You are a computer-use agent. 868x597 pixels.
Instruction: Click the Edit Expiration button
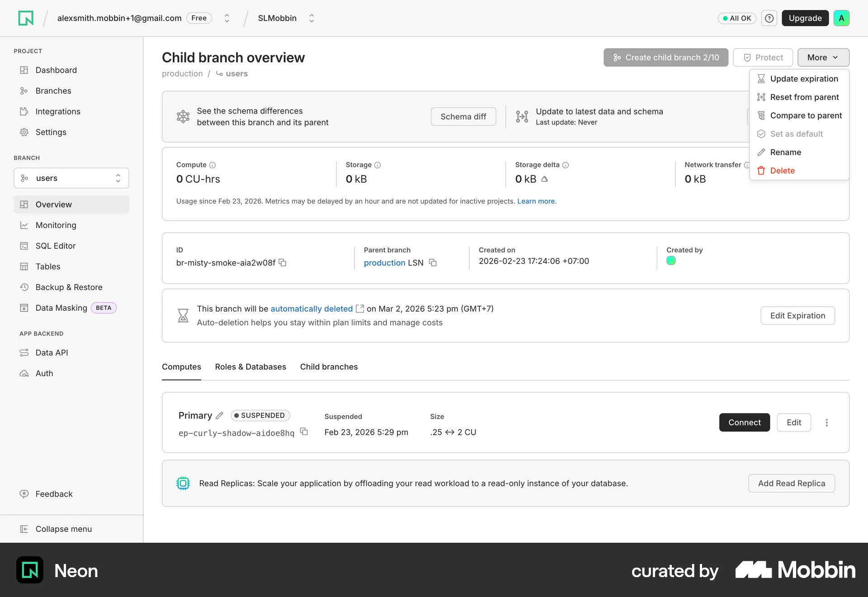point(797,316)
